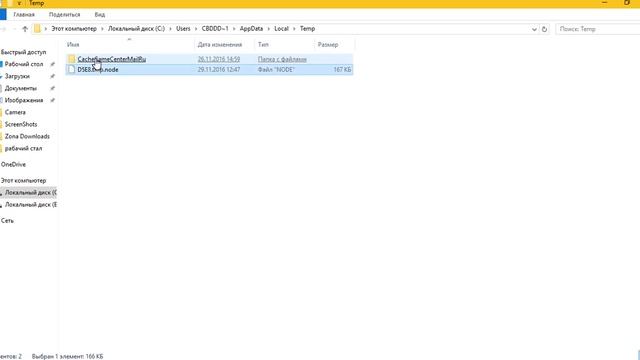Click the Папка с файлами type cell

[282, 59]
